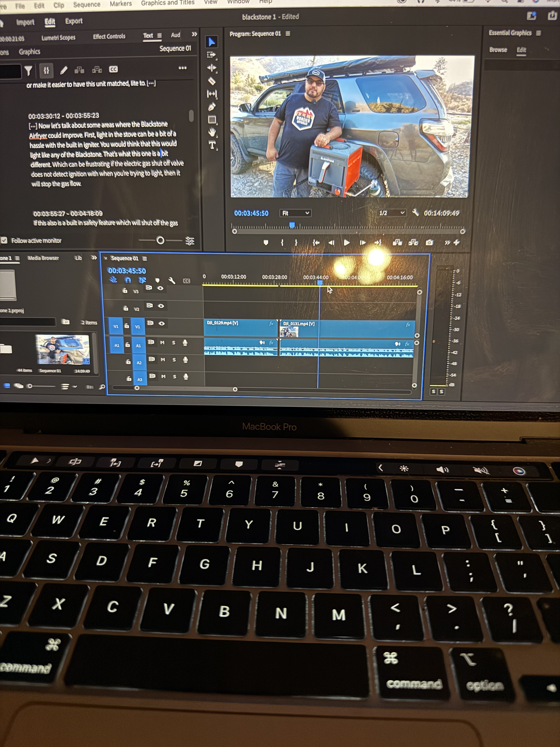Open the Text panel hamburger menu
560x747 pixels.
[159, 35]
